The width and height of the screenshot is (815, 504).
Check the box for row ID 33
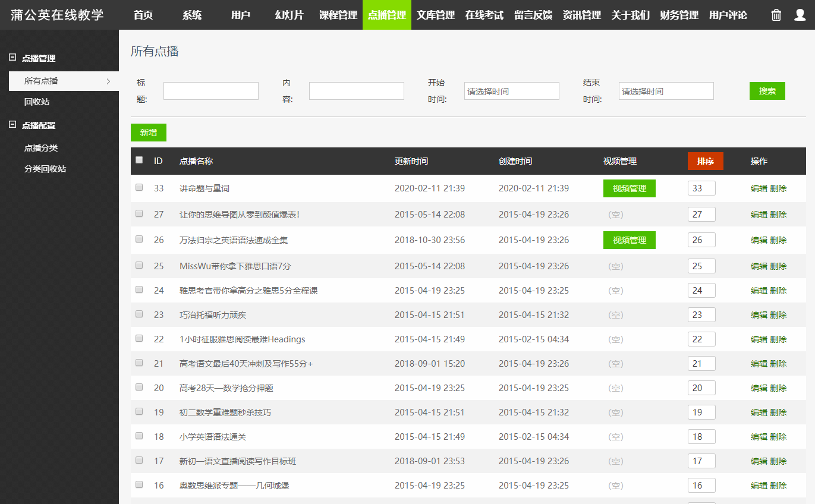coord(139,187)
